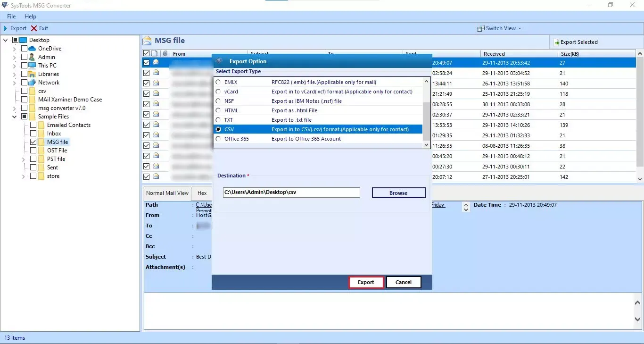Click the Admin user icon

point(32,57)
